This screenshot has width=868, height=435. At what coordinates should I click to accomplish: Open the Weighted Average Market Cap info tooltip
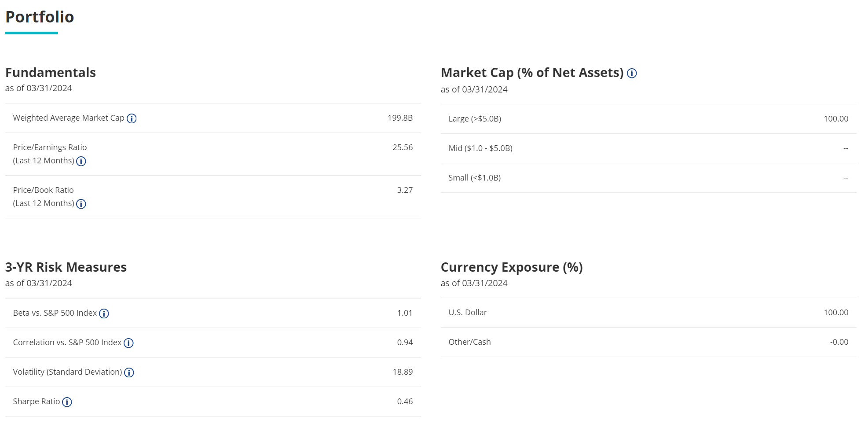132,118
